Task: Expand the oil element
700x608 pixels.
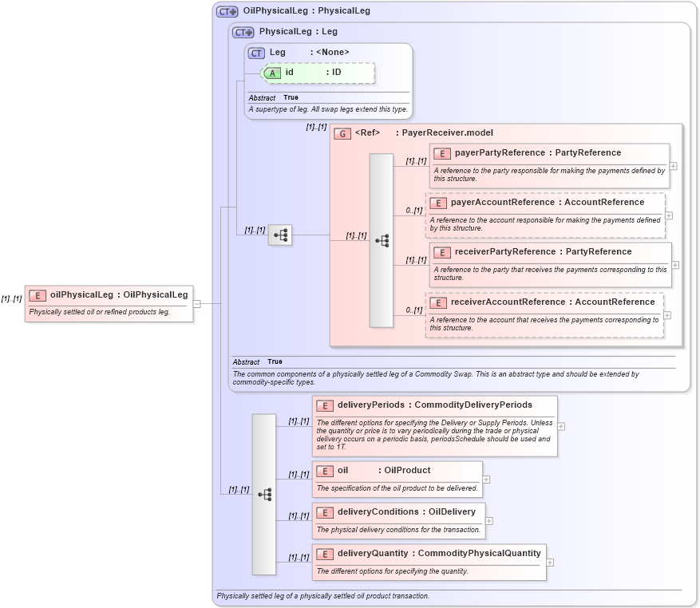Action: pyautogui.click(x=486, y=480)
